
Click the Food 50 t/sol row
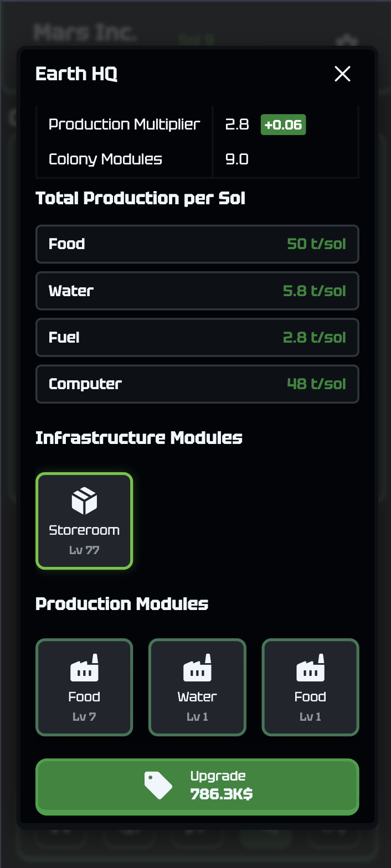click(x=197, y=244)
